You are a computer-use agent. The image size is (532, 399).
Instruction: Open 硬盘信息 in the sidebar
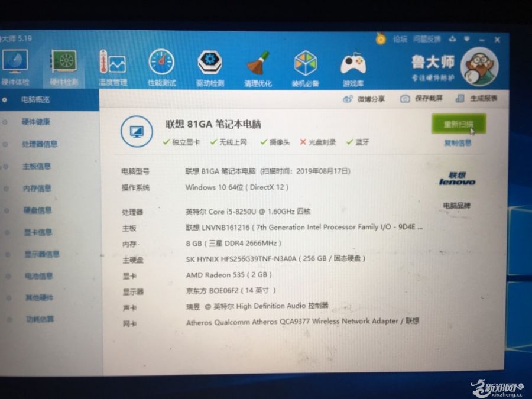point(37,210)
